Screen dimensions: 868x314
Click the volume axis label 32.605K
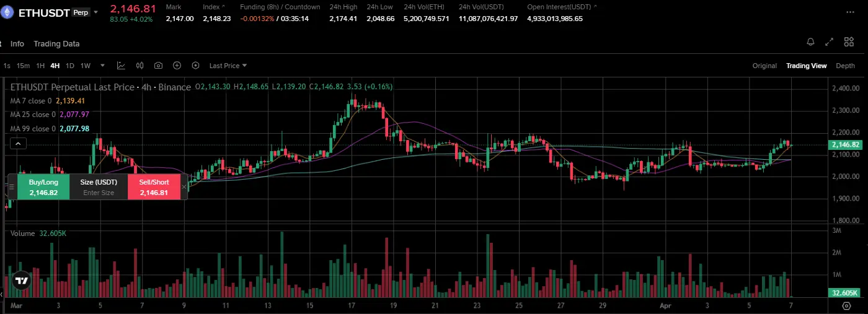844,293
